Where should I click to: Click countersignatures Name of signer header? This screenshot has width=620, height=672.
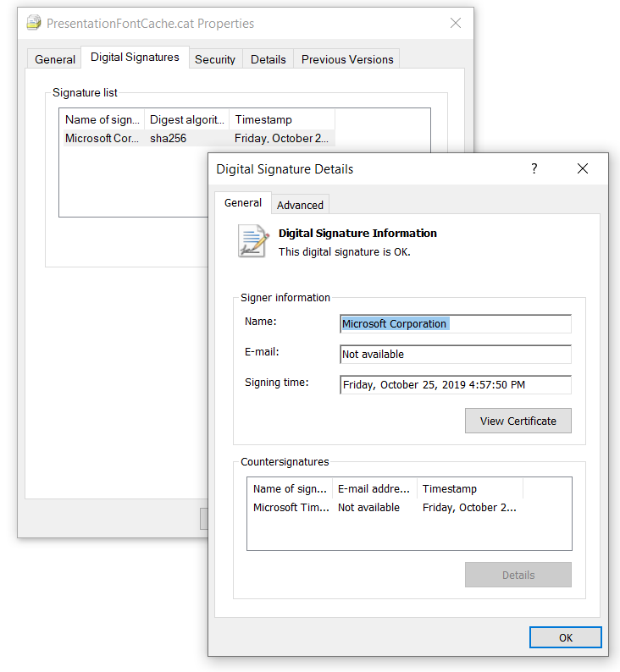[x=290, y=488]
